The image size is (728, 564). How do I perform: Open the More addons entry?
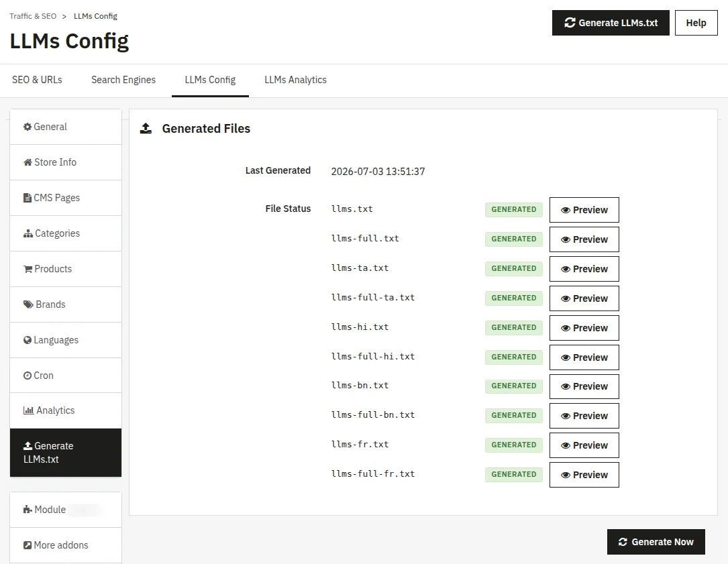(x=66, y=545)
